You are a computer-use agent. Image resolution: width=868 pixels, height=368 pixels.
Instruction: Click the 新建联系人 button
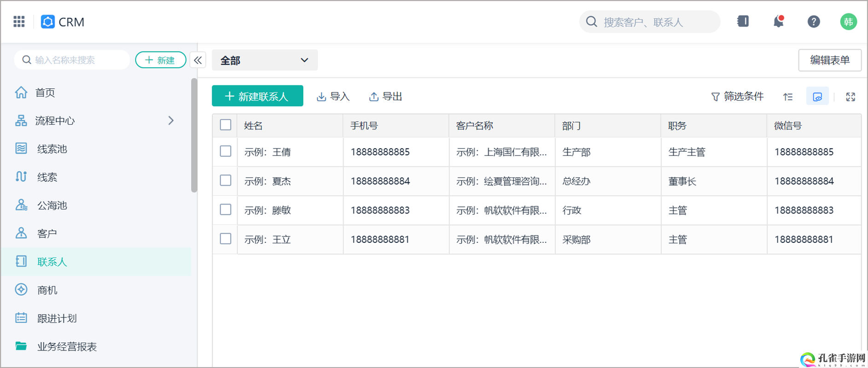257,96
